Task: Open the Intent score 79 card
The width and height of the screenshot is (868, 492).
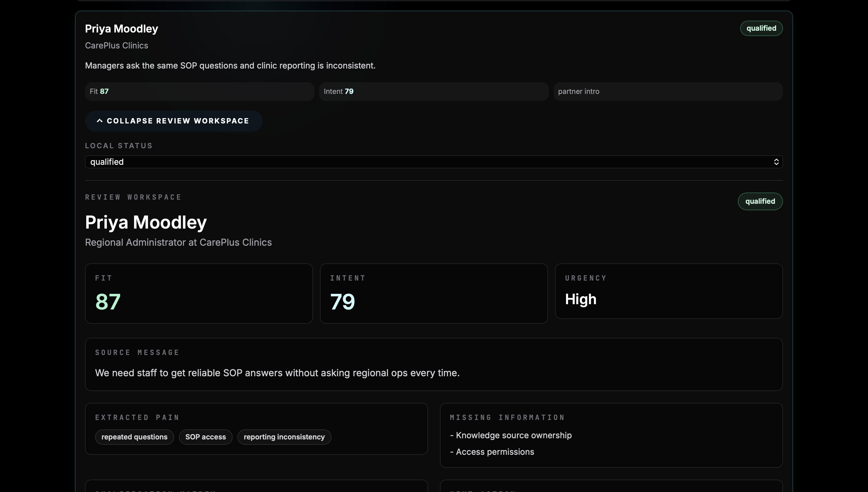Action: click(434, 294)
